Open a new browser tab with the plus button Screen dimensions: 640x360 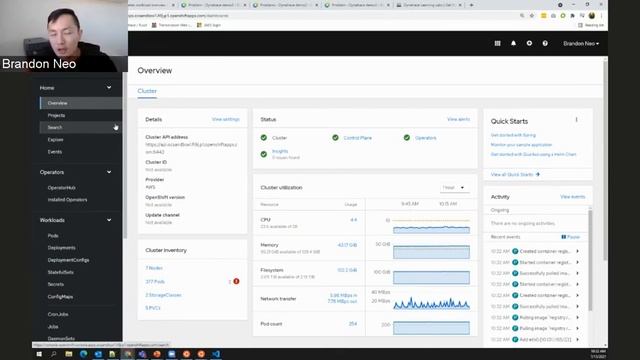click(x=471, y=5)
